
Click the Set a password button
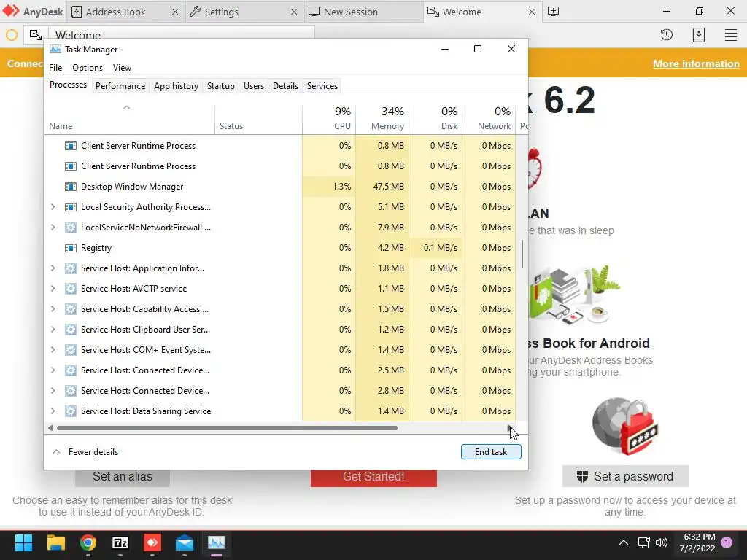(625, 476)
